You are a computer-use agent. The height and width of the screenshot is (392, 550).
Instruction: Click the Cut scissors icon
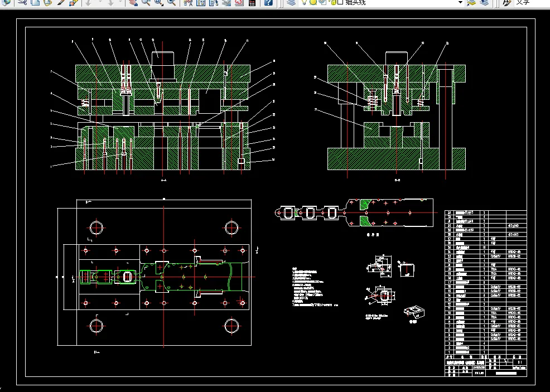(23, 2)
